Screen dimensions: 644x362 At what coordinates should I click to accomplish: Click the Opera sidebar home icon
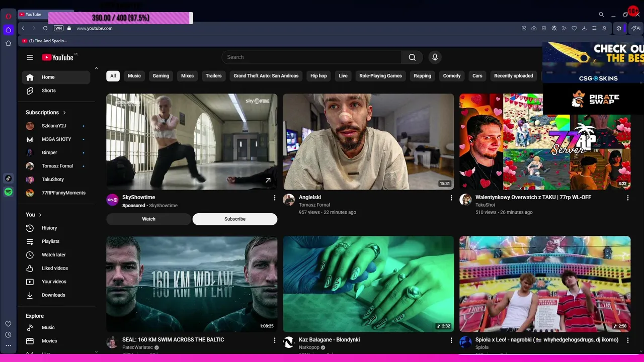[8, 30]
